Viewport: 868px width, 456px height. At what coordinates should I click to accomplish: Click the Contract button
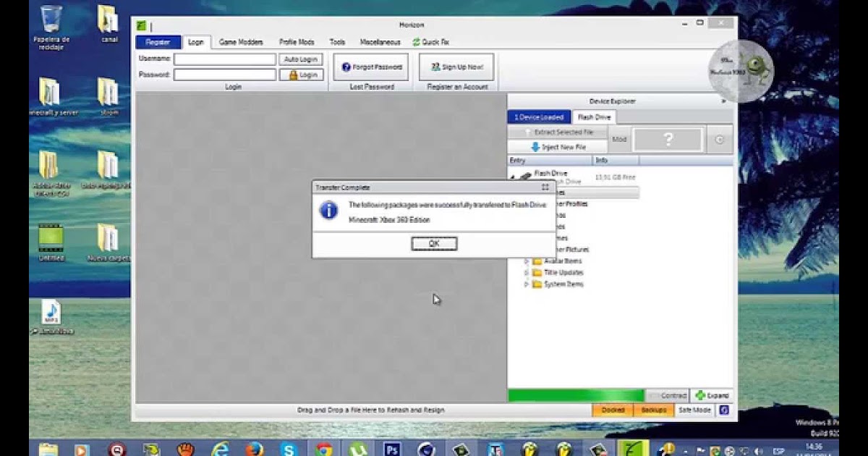[668, 396]
